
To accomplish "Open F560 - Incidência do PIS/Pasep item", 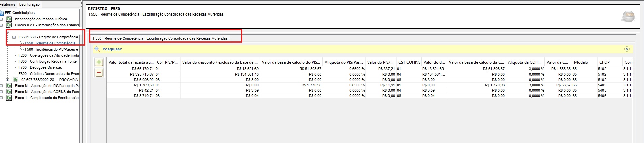I will pyautogui.click(x=52, y=49).
